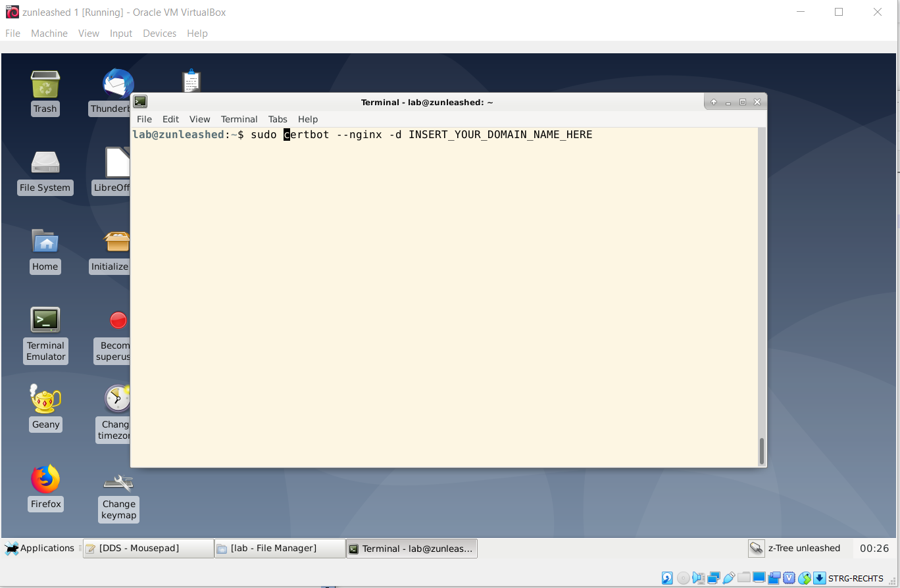The height and width of the screenshot is (588, 900).
Task: Maximize the Terminal window
Action: (x=743, y=102)
